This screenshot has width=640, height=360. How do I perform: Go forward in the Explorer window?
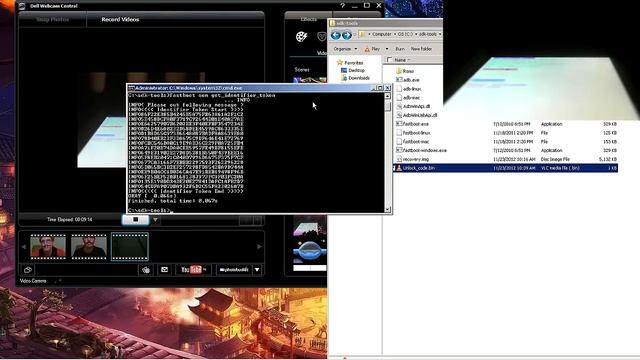click(347, 36)
